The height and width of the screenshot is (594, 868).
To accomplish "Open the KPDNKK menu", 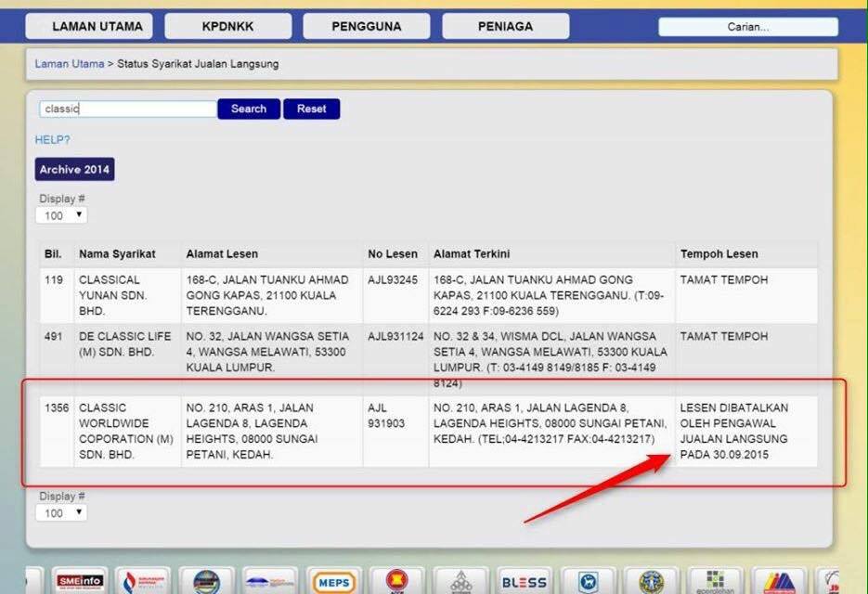I will (x=228, y=26).
